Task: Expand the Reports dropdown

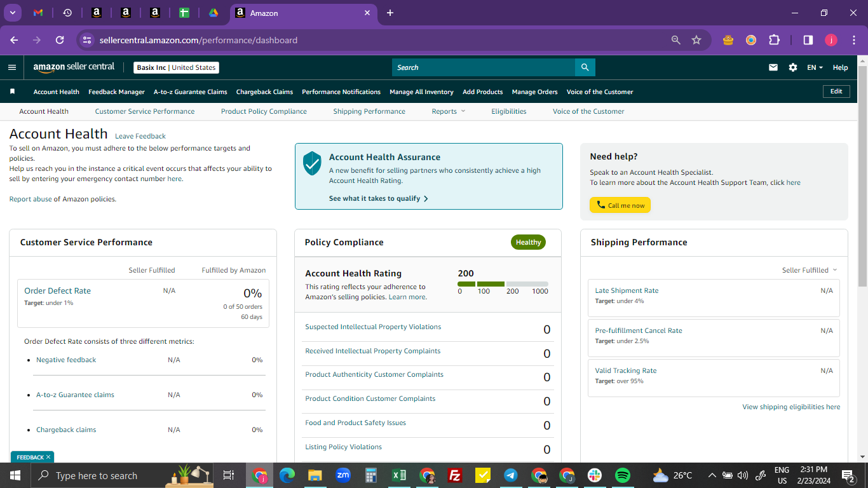Action: click(449, 111)
